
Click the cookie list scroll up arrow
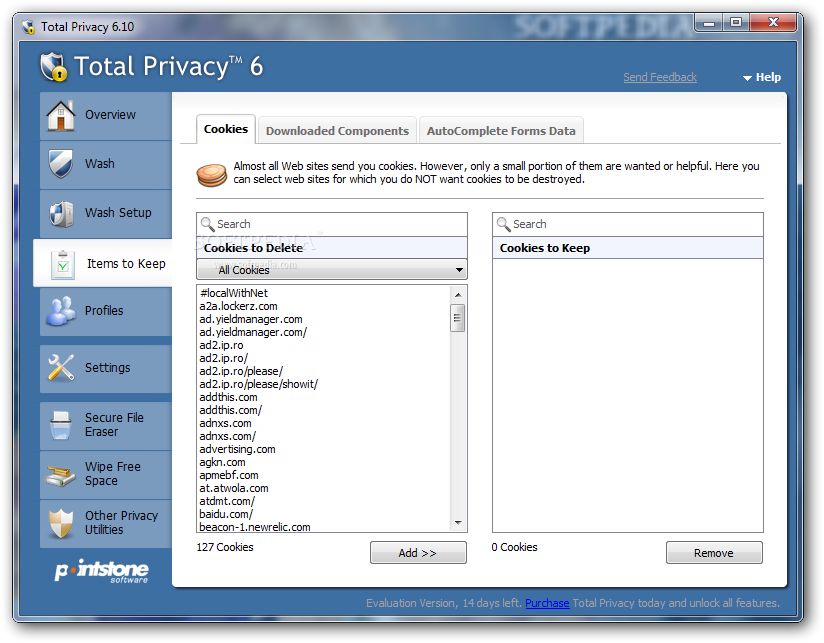pos(458,295)
